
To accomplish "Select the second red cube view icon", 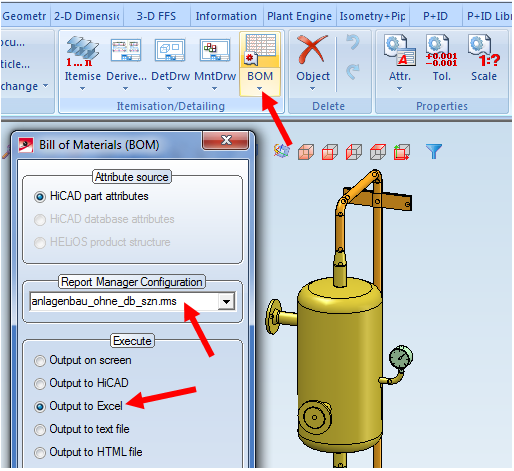I will click(x=330, y=152).
